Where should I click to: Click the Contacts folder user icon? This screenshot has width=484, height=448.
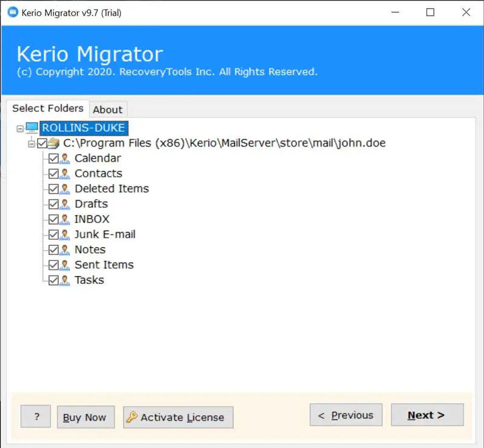click(x=65, y=174)
